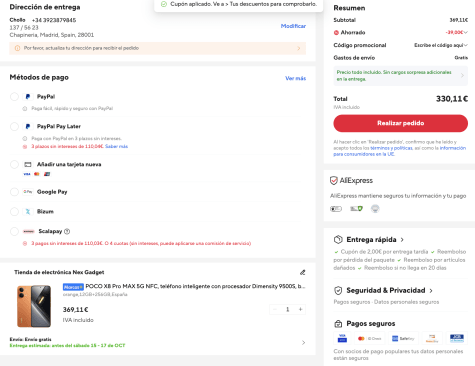This screenshot has height=366, width=475.
Task: Click the AliExpress shield logo icon
Action: pyautogui.click(x=334, y=180)
